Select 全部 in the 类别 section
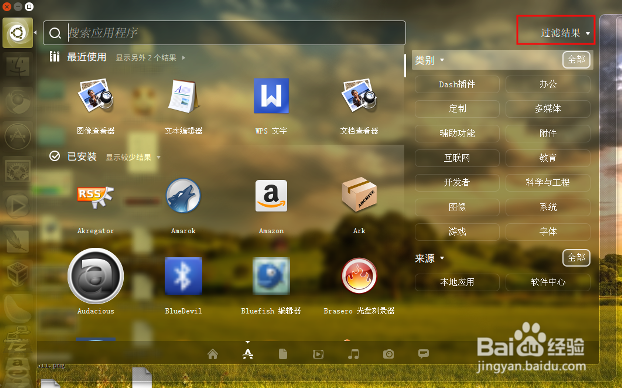The height and width of the screenshot is (388, 622). point(576,60)
